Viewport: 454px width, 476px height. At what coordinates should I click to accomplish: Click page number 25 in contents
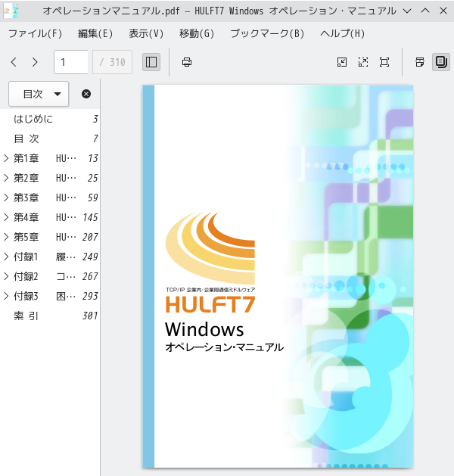(x=92, y=178)
